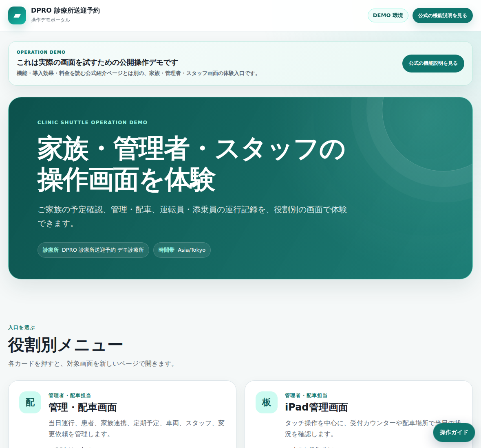Click the 入口を選ぶ label
Screen dimensions: 481x448
22,327
